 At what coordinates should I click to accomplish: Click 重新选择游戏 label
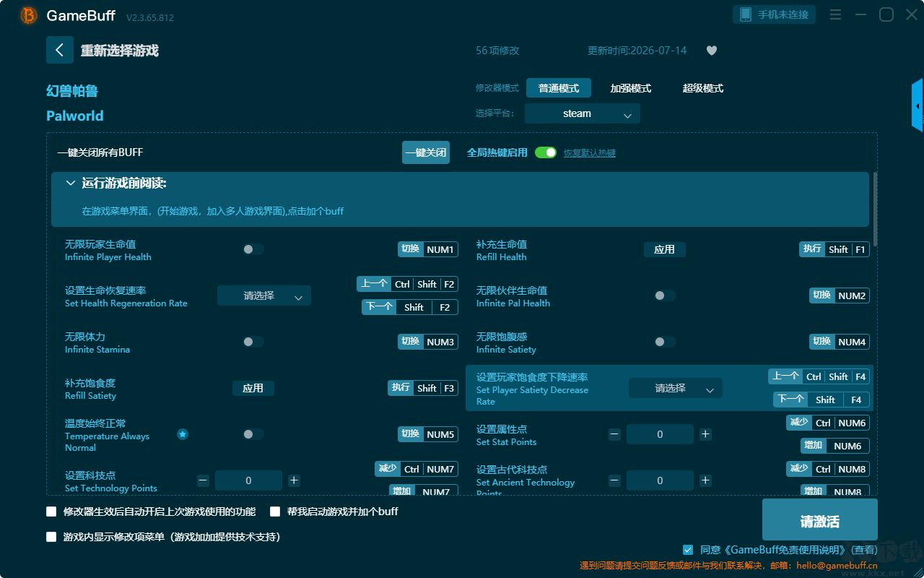click(120, 51)
